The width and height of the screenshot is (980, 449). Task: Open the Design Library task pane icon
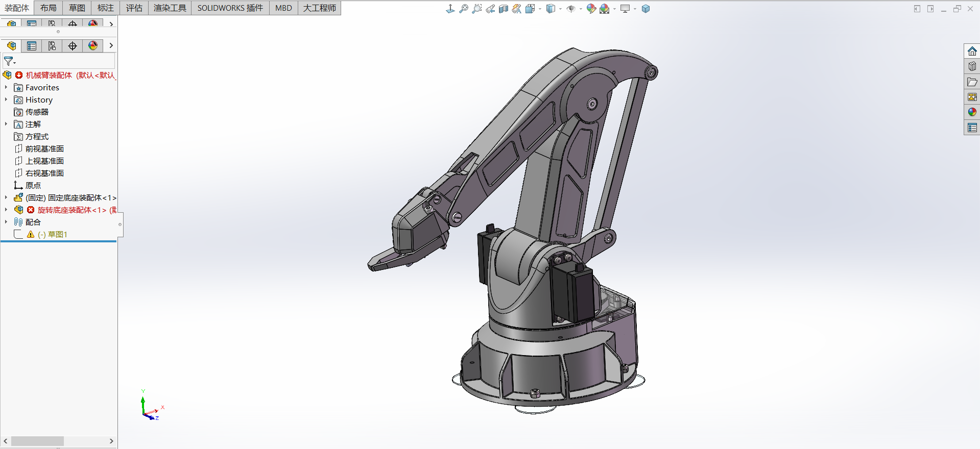pyautogui.click(x=972, y=66)
